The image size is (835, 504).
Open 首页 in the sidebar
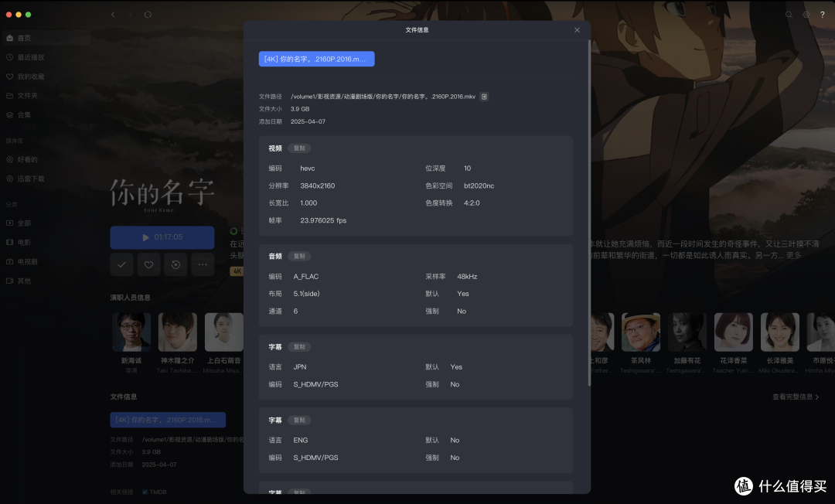46,38
